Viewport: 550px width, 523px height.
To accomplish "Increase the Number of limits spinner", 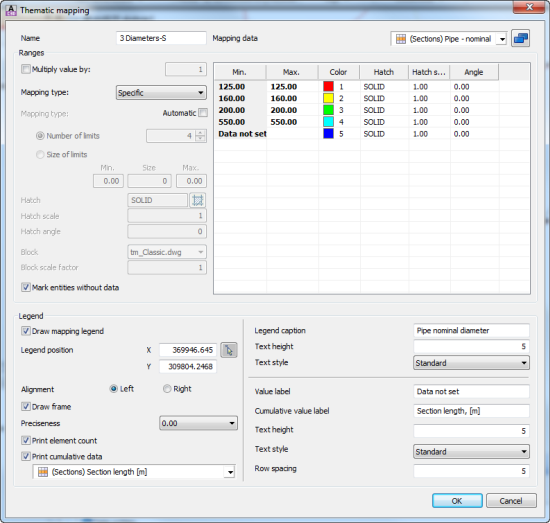I will pyautogui.click(x=200, y=133).
